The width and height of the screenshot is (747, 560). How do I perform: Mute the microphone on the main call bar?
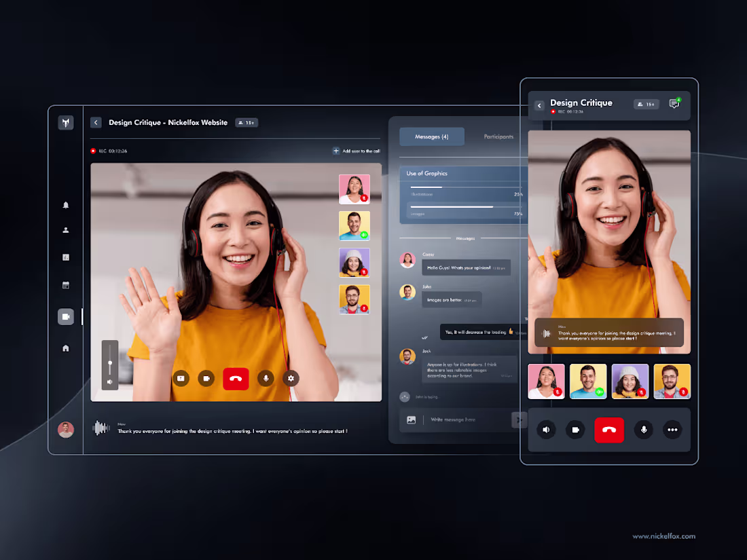[x=266, y=378]
